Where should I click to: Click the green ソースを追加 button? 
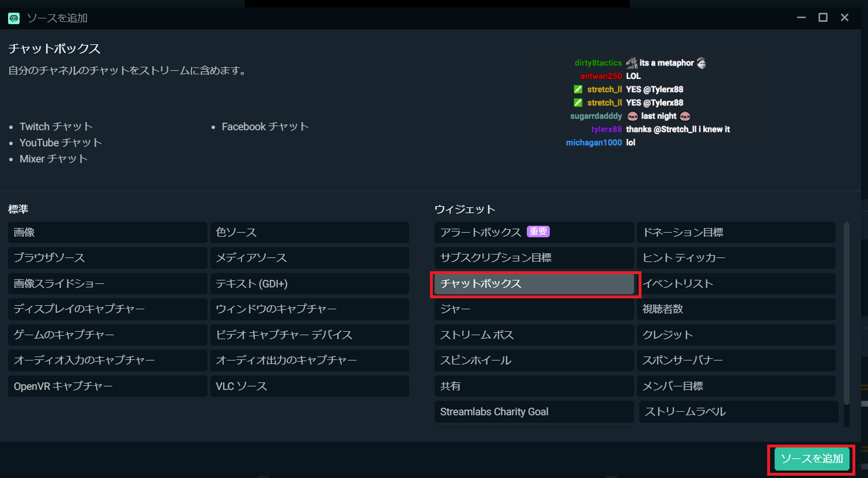[812, 459]
